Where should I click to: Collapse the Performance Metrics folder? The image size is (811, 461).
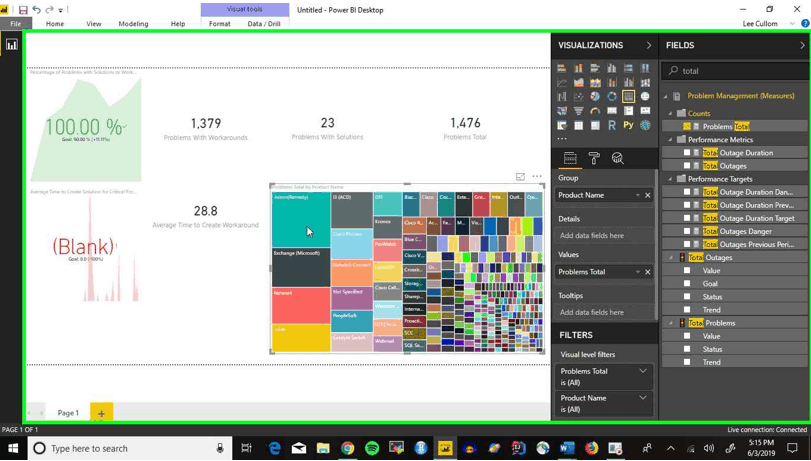[x=671, y=140]
